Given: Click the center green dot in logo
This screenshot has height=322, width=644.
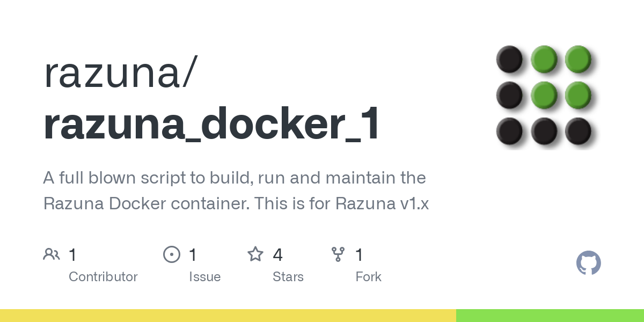Looking at the screenshot, I should point(544,94).
